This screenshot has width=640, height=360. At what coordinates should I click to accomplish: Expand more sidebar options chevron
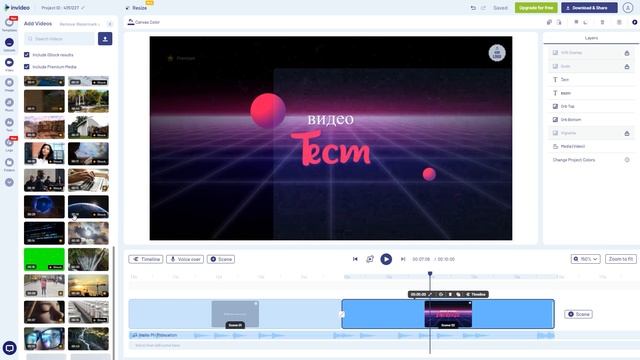click(x=9, y=182)
